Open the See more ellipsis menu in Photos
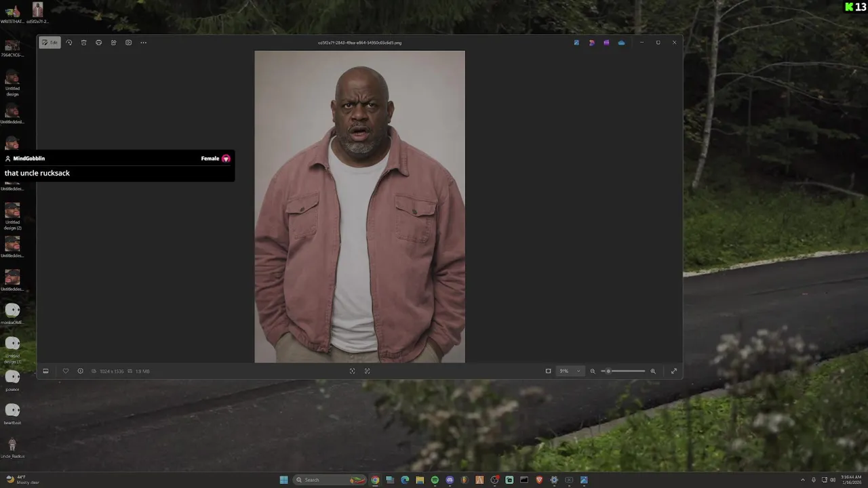Image resolution: width=868 pixels, height=488 pixels. pyautogui.click(x=144, y=43)
